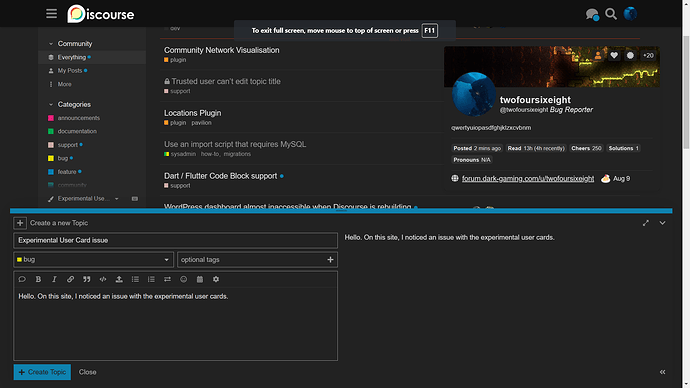Screen dimensions: 690x388
Task: Insert a hyperlink via the link icon
Action: coord(70,279)
